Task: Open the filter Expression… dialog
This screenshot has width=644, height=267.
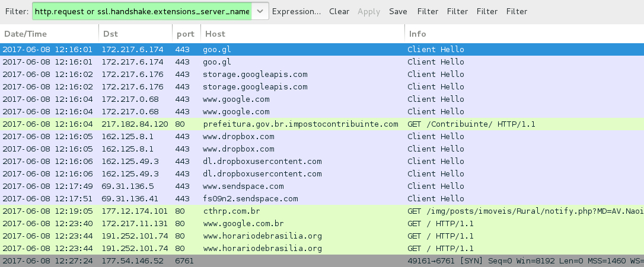Action: [297, 11]
